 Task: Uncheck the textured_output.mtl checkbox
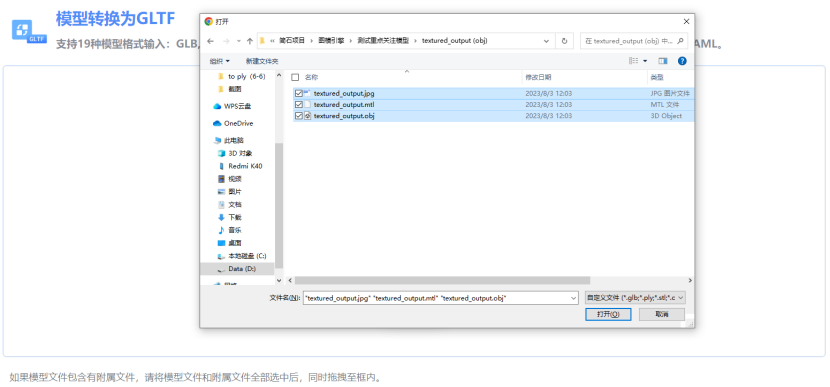pyautogui.click(x=299, y=105)
